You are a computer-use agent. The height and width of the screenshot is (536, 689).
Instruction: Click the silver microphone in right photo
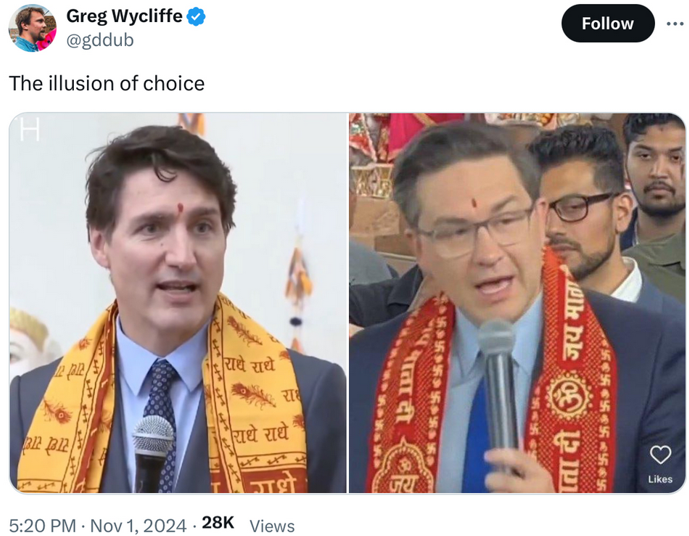point(498,391)
